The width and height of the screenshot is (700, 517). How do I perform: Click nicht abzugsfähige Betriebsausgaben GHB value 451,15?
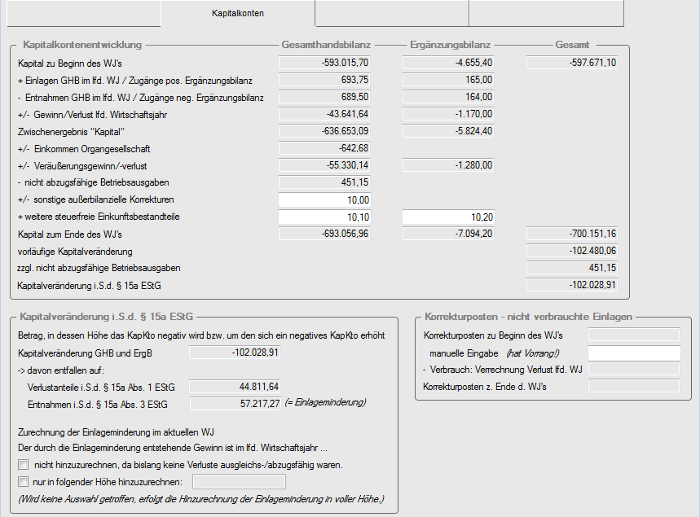[325, 182]
